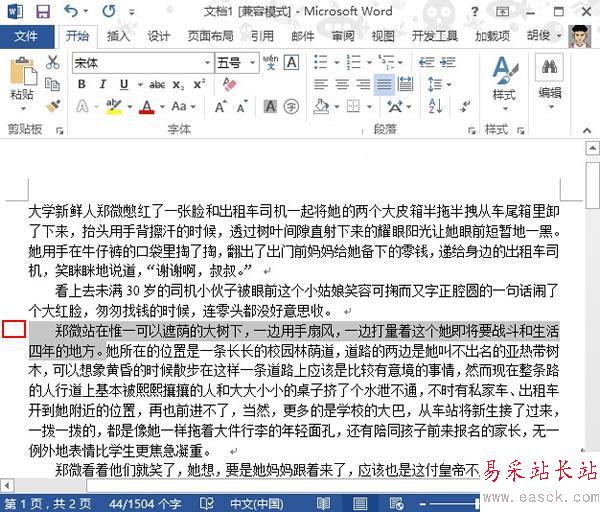The image size is (600, 512).
Task: Toggle Bold formatting
Action: 82,84
